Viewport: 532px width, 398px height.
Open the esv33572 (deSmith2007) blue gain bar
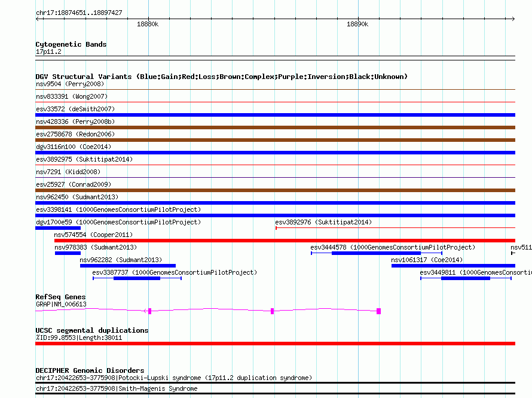pyautogui.click(x=275, y=115)
